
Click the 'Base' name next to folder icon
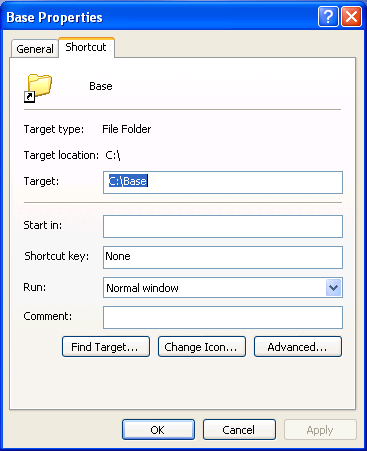101,86
